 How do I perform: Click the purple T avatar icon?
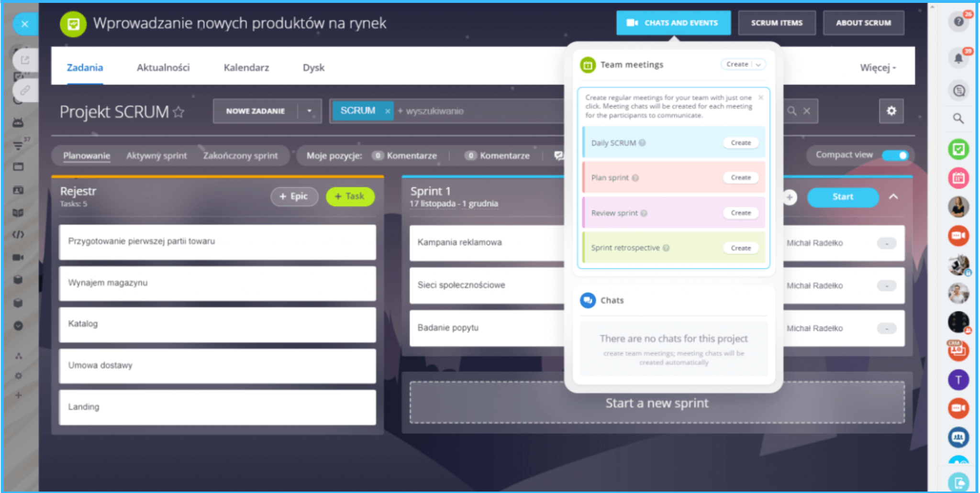[958, 380]
